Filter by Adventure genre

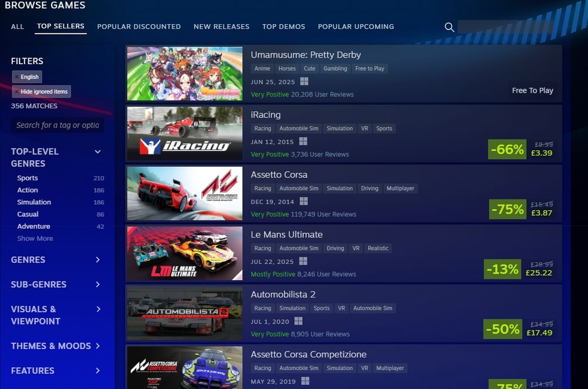coord(34,226)
